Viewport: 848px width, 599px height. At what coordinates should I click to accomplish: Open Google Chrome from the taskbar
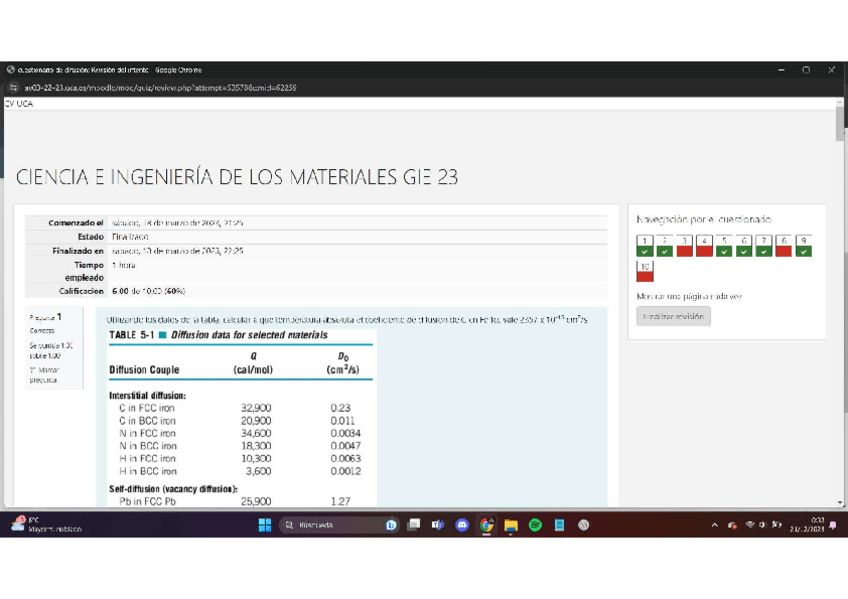486,525
